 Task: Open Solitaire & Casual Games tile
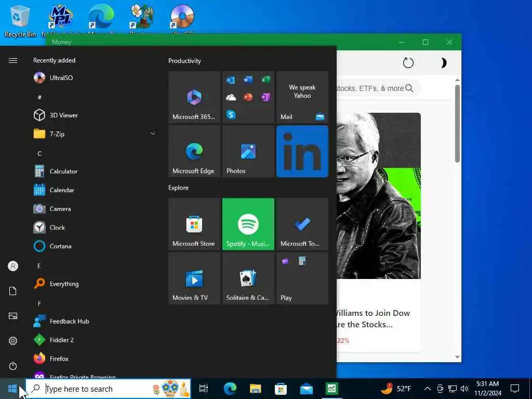248,278
